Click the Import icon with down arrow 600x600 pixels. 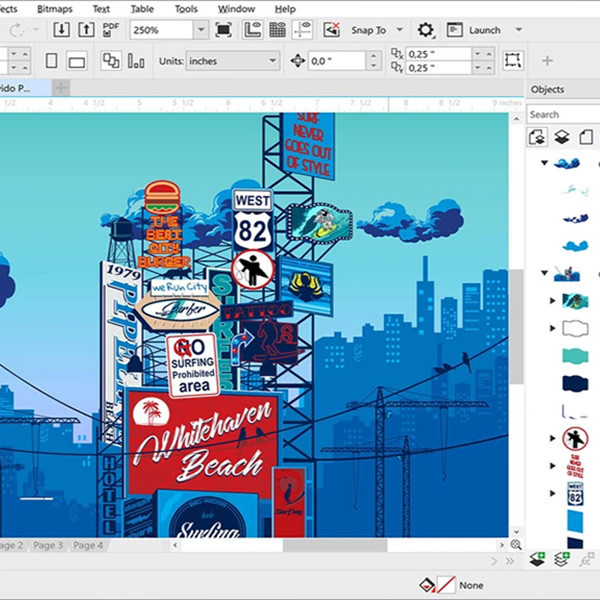[61, 30]
